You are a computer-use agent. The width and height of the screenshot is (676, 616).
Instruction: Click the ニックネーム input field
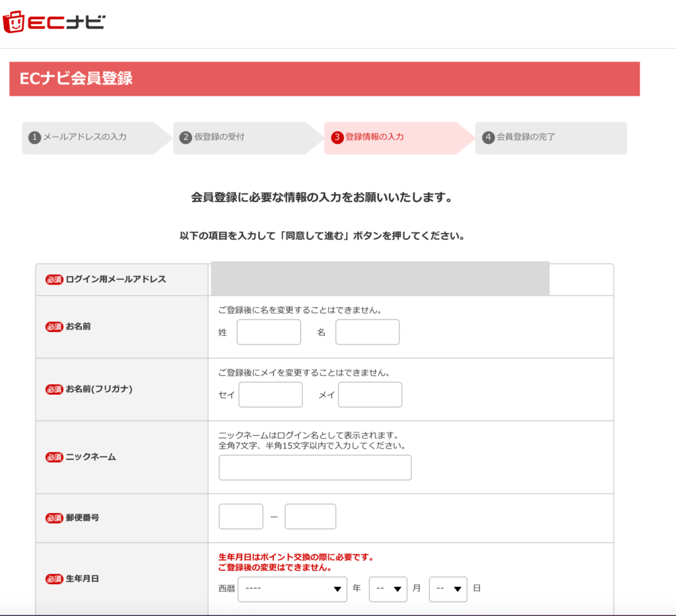(x=315, y=467)
